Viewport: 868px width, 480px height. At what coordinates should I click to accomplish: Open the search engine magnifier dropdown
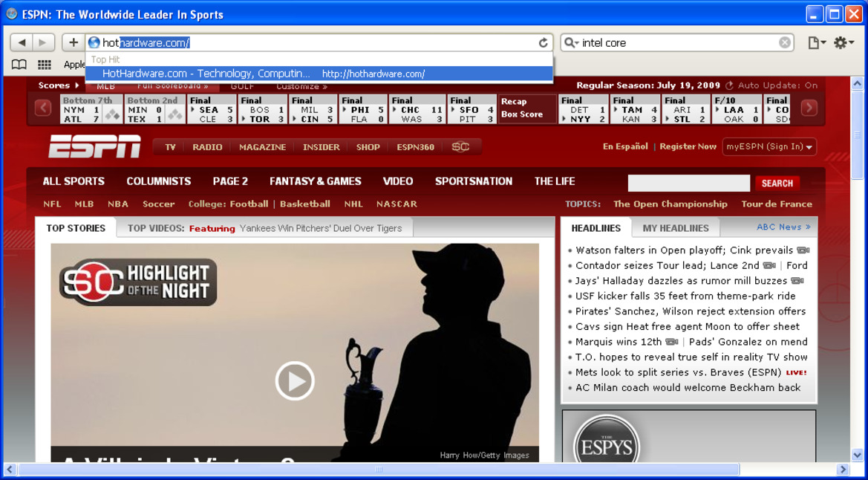click(571, 42)
